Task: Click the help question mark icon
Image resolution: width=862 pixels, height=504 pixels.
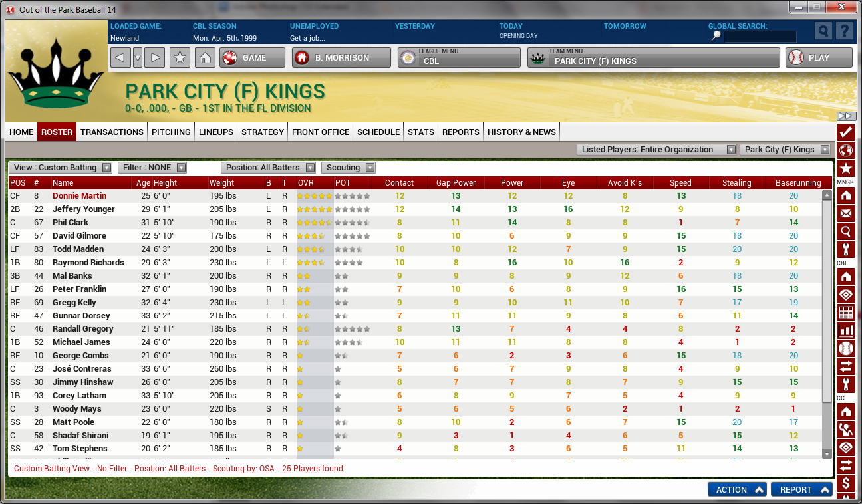Action: (844, 31)
